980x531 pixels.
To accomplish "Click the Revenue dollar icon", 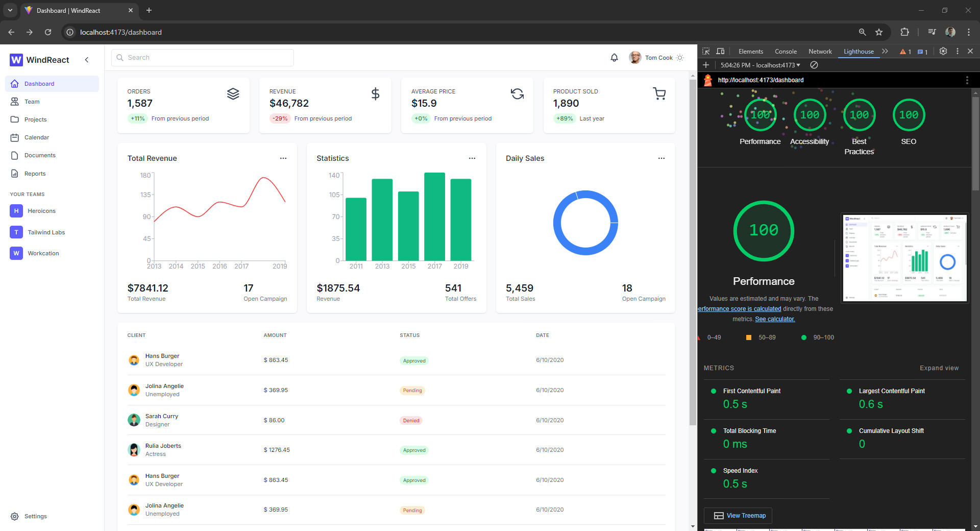I will point(375,94).
